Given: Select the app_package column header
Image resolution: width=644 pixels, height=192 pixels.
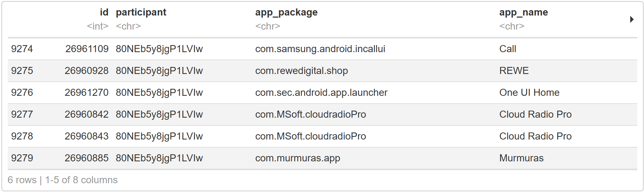Looking at the screenshot, I should tap(286, 12).
